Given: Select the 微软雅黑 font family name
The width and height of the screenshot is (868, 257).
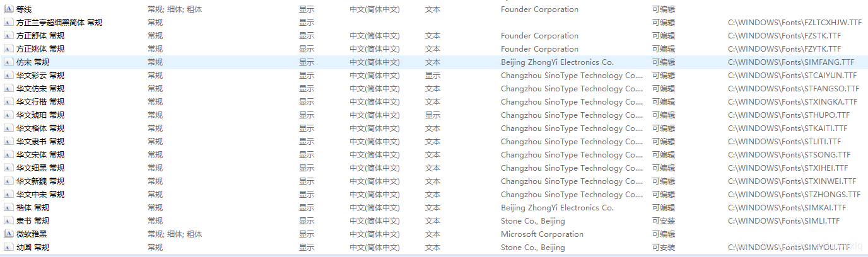Looking at the screenshot, I should point(32,234).
